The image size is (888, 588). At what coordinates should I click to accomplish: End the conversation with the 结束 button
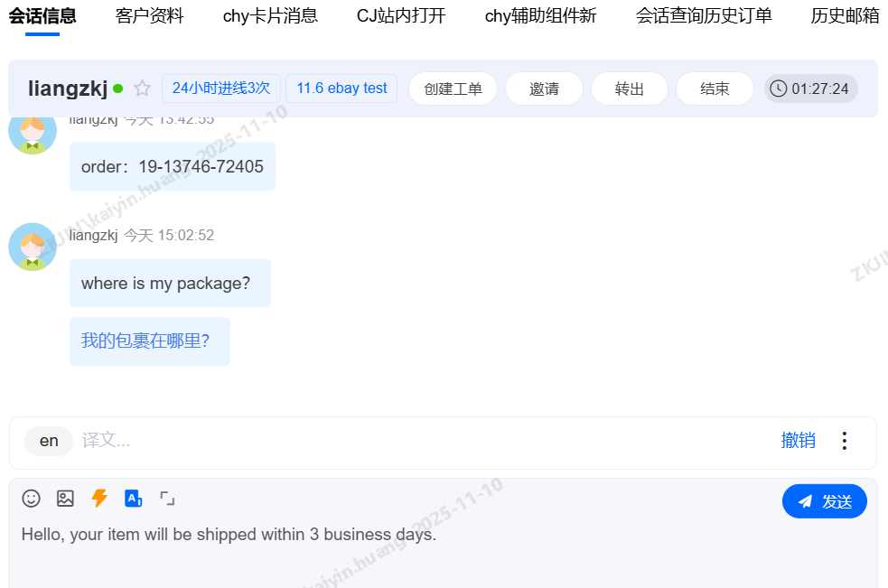click(715, 89)
